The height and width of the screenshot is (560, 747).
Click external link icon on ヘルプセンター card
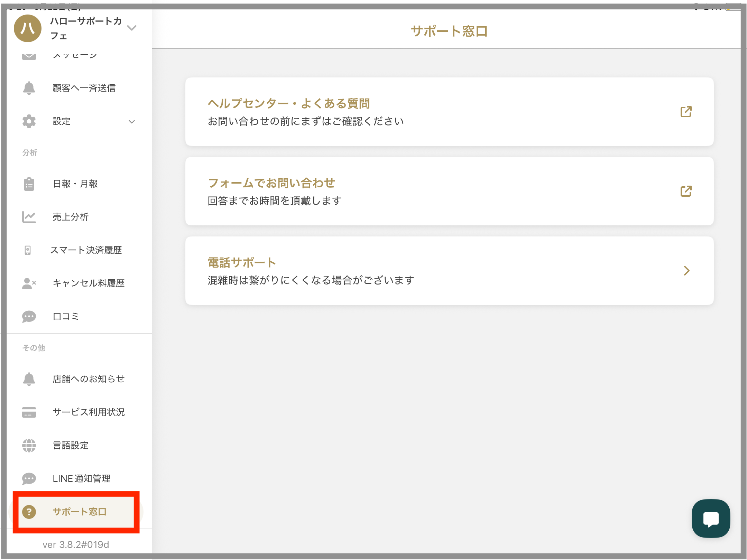686,112
